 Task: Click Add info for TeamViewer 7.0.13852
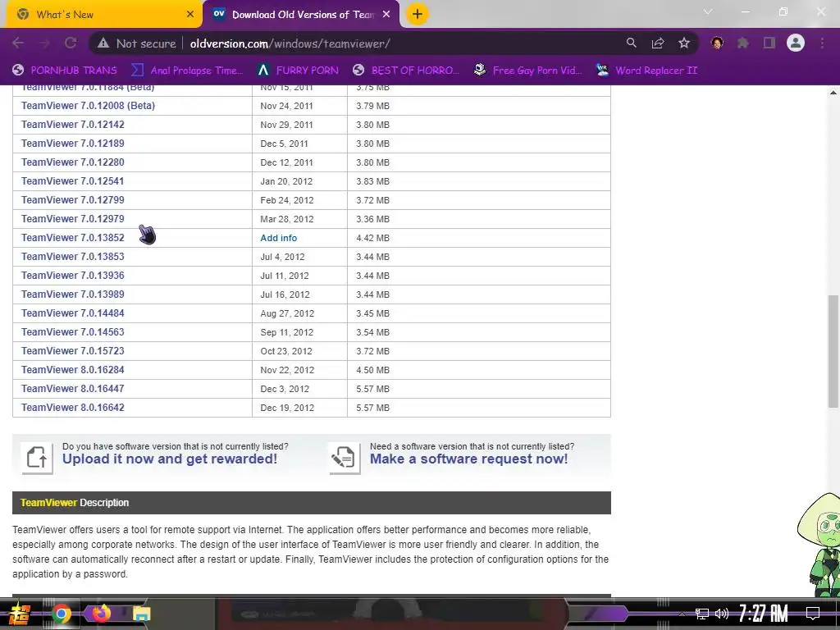click(x=279, y=238)
